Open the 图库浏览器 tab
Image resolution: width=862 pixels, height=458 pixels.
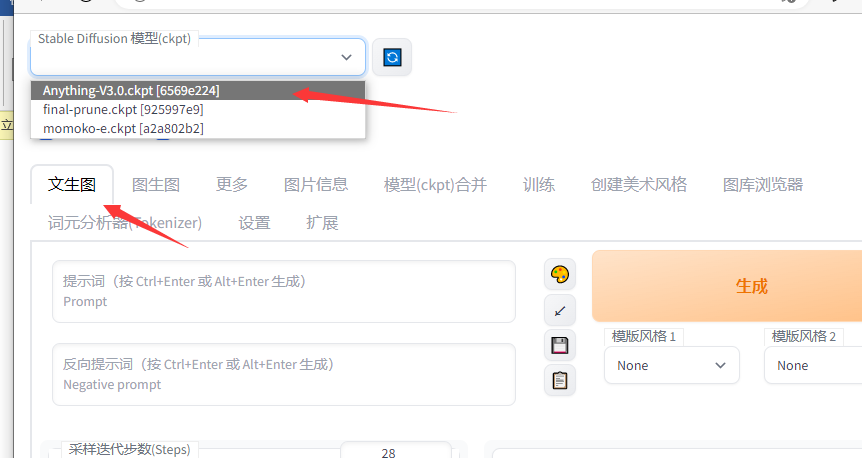click(762, 184)
